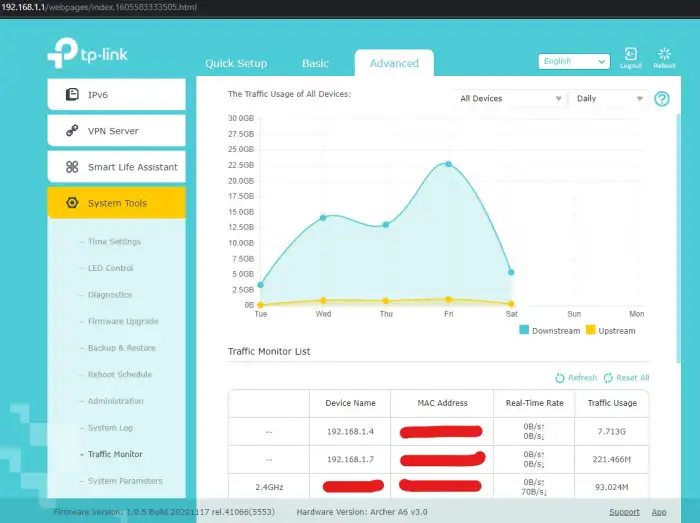This screenshot has height=523, width=700.
Task: Open the help question mark icon
Action: (x=661, y=99)
